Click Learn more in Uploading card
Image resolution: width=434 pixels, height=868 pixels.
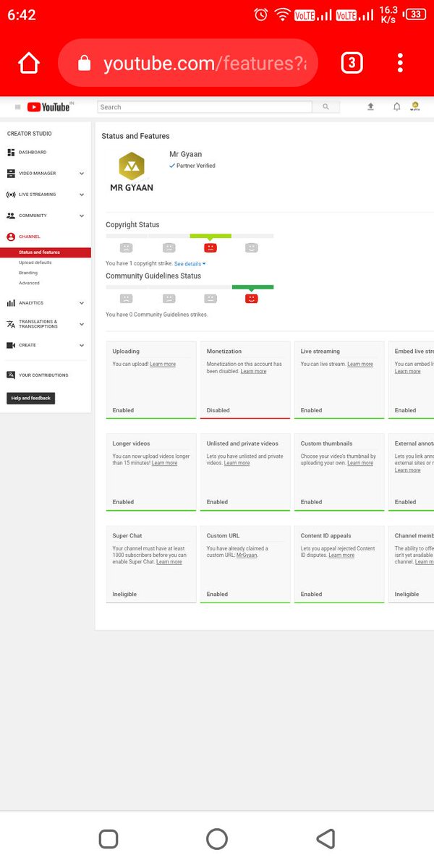[163, 365]
